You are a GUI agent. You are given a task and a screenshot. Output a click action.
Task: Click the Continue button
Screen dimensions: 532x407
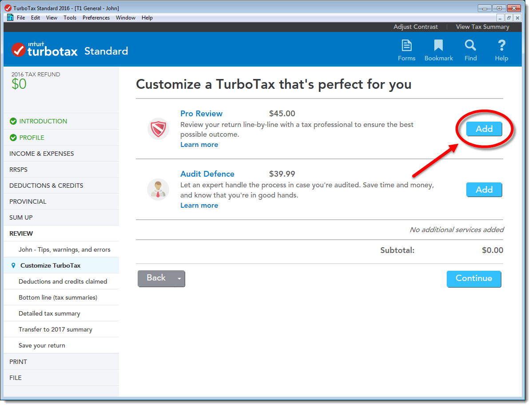point(474,279)
